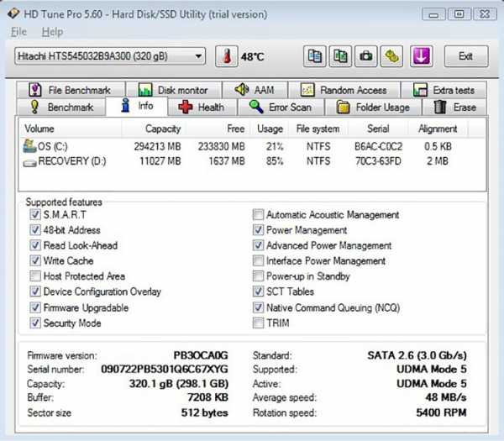Click the 320.1 gB (298.1 GB) capacity
Image resolution: width=504 pixels, height=441 pixels.
pos(179,384)
